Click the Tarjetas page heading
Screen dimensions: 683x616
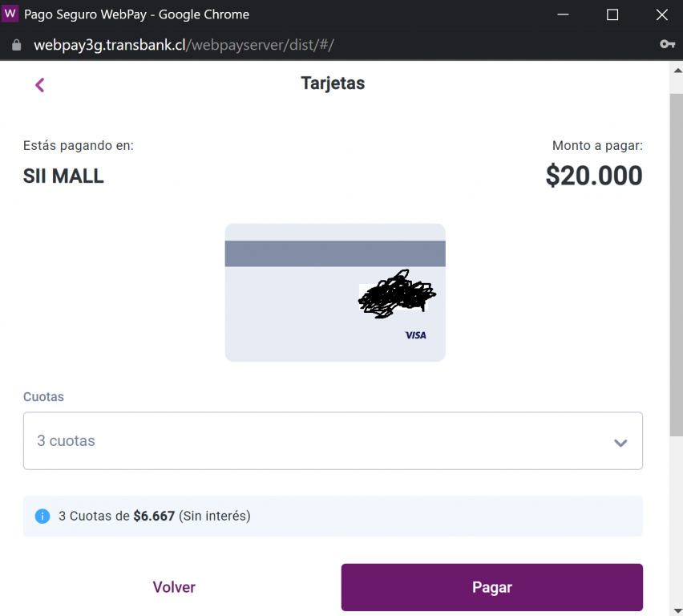[x=333, y=83]
